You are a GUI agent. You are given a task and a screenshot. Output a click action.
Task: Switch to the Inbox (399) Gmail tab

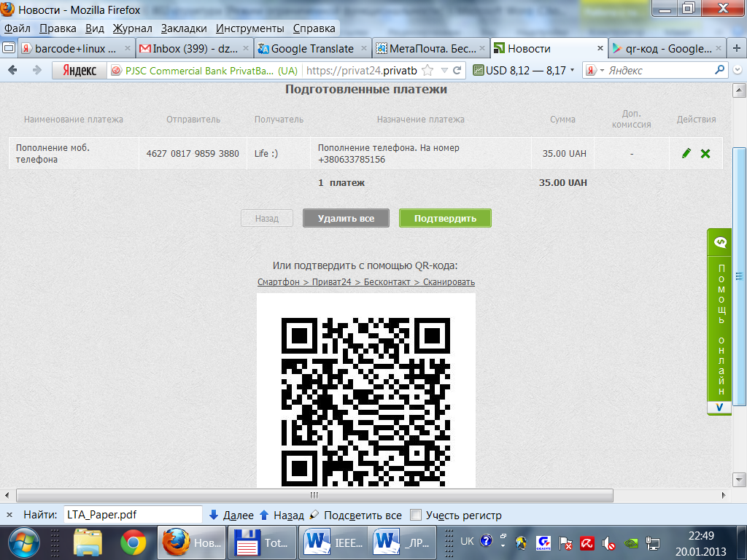coord(195,48)
